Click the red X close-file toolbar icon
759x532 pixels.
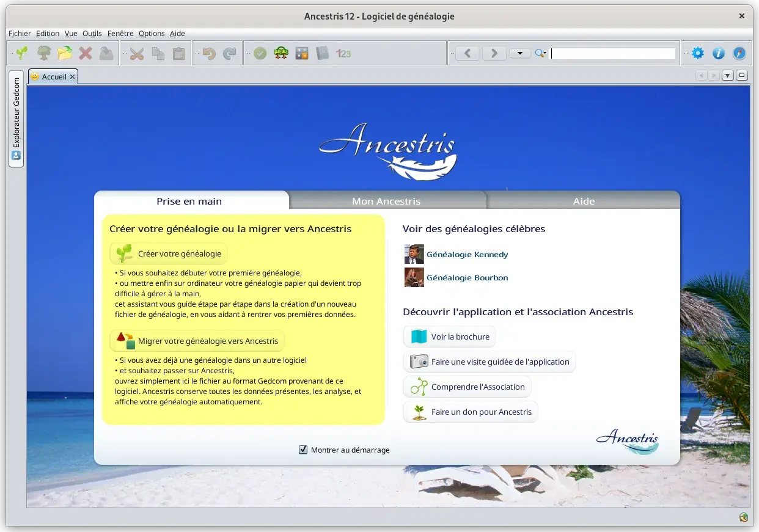(x=86, y=54)
